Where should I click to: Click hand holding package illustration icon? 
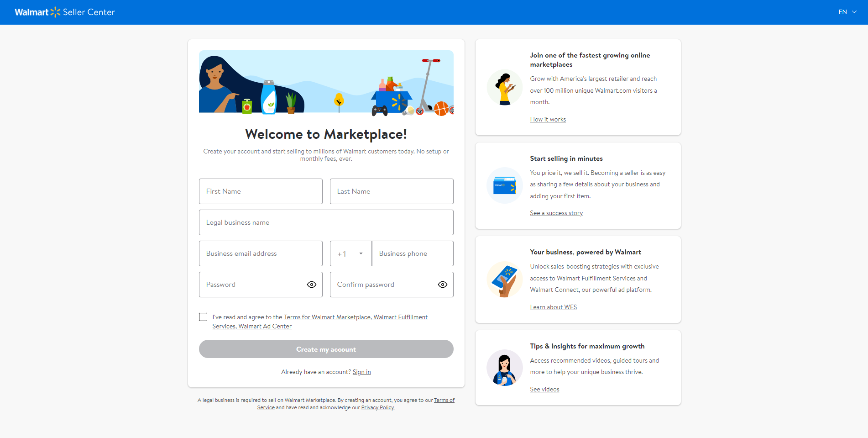click(505, 280)
